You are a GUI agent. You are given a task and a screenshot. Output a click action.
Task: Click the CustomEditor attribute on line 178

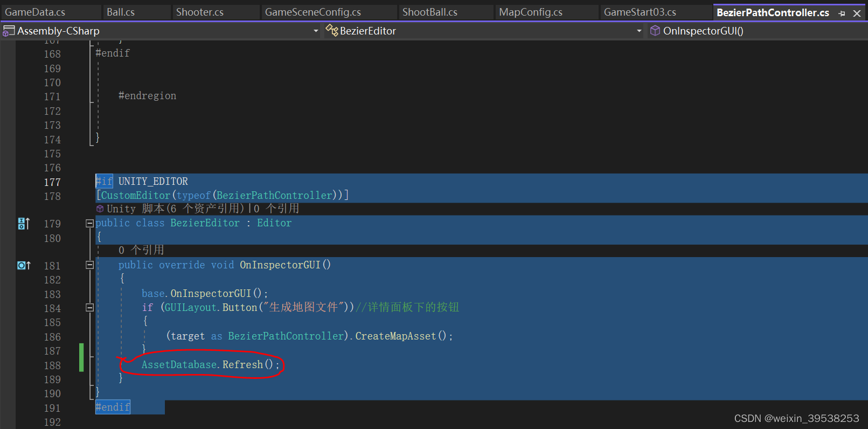[136, 196]
